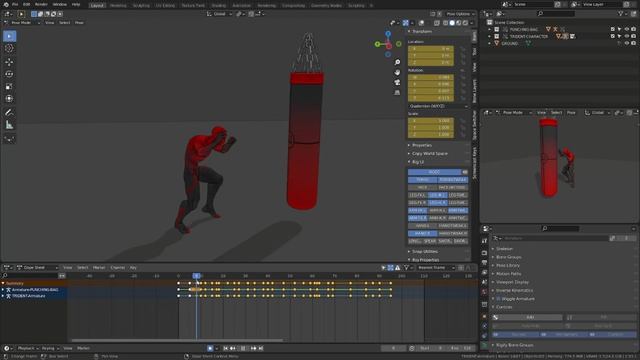Select the Cursor tool in viewport toolbar
This screenshot has width=640, height=360.
tap(9, 49)
